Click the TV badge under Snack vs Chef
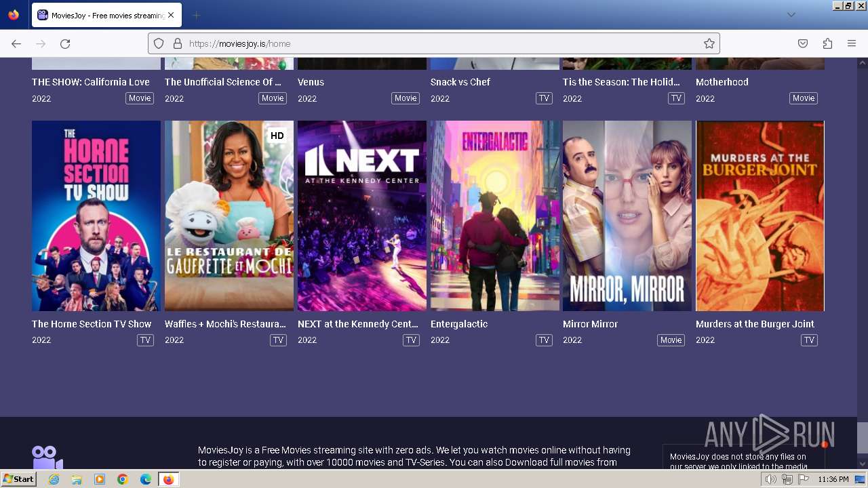This screenshot has width=868, height=488. coord(544,98)
